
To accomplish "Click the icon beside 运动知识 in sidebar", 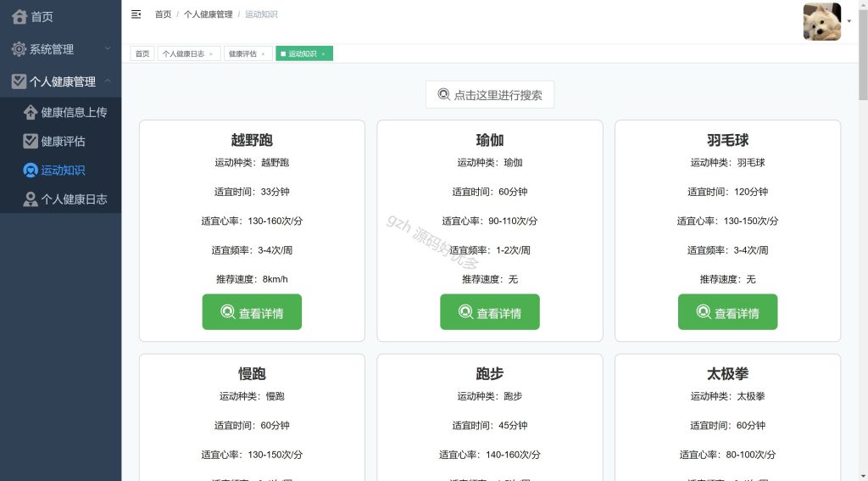I will pos(31,171).
